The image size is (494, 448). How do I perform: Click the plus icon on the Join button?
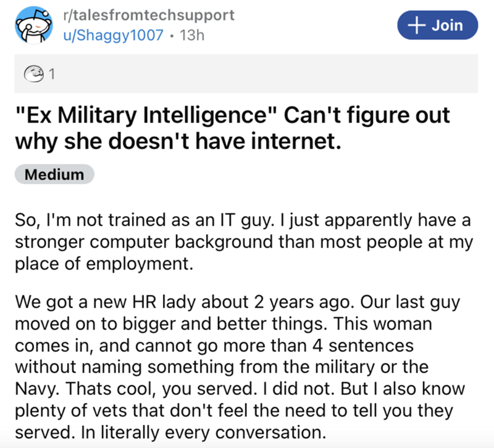tap(418, 25)
